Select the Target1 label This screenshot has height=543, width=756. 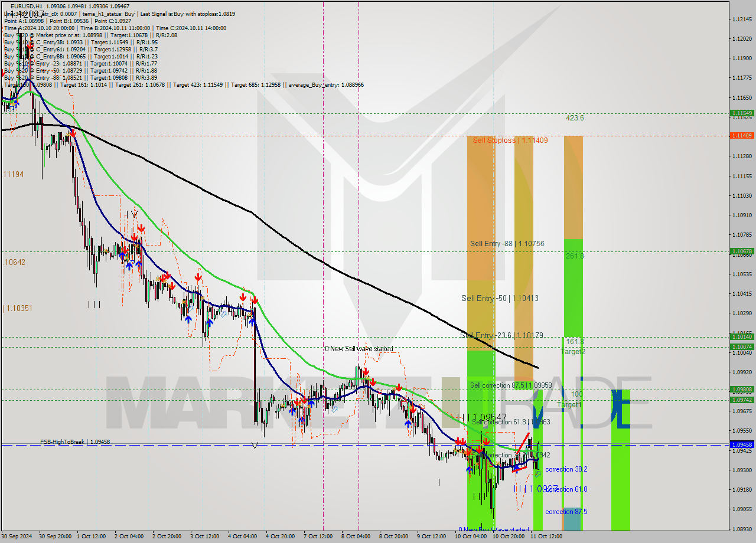569,405
